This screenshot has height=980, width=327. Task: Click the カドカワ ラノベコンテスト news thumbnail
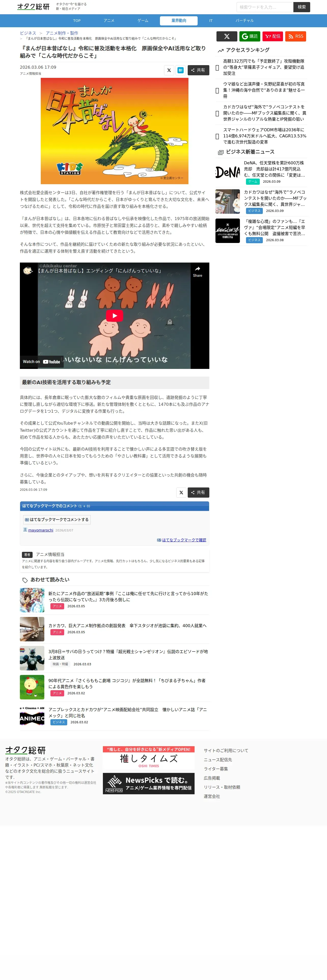(228, 202)
